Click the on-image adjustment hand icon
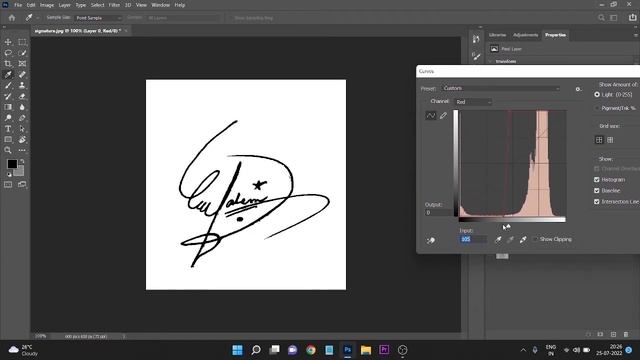The height and width of the screenshot is (360, 640). pos(431,240)
